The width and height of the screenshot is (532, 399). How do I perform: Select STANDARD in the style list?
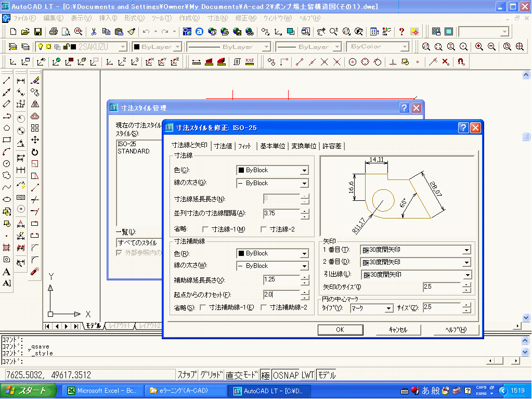(x=133, y=151)
